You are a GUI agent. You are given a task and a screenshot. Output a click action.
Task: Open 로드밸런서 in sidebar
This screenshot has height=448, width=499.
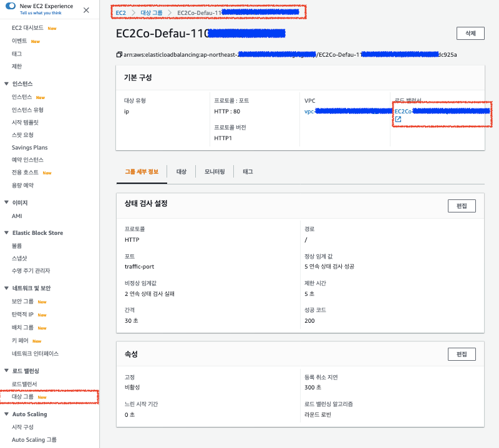[24, 384]
